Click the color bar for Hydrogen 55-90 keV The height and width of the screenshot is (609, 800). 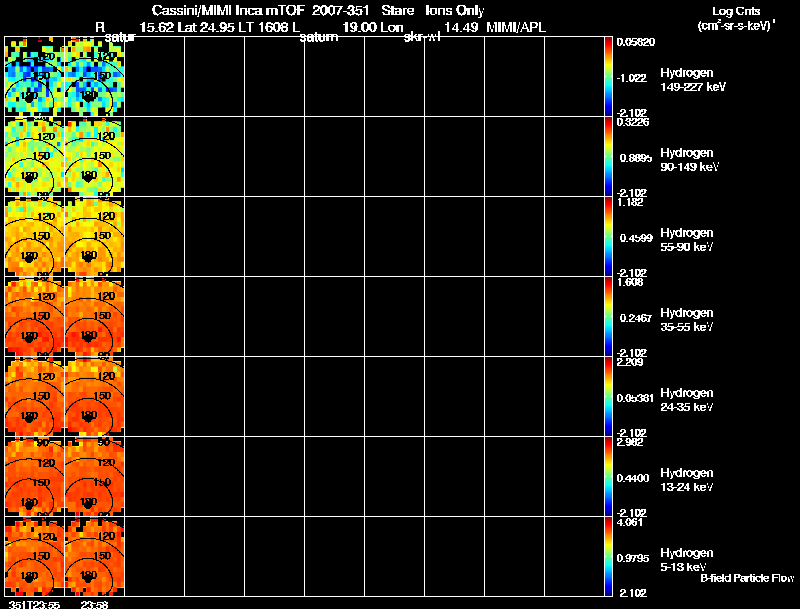click(x=608, y=236)
